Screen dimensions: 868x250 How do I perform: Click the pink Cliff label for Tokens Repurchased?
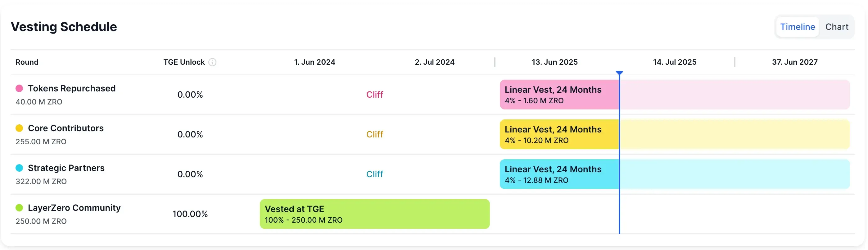(375, 95)
